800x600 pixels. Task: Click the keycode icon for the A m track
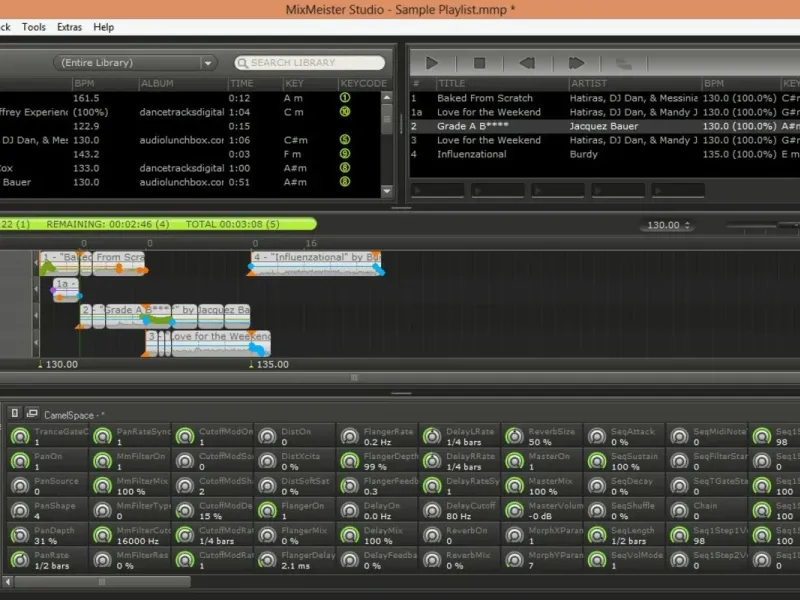pyautogui.click(x=345, y=98)
